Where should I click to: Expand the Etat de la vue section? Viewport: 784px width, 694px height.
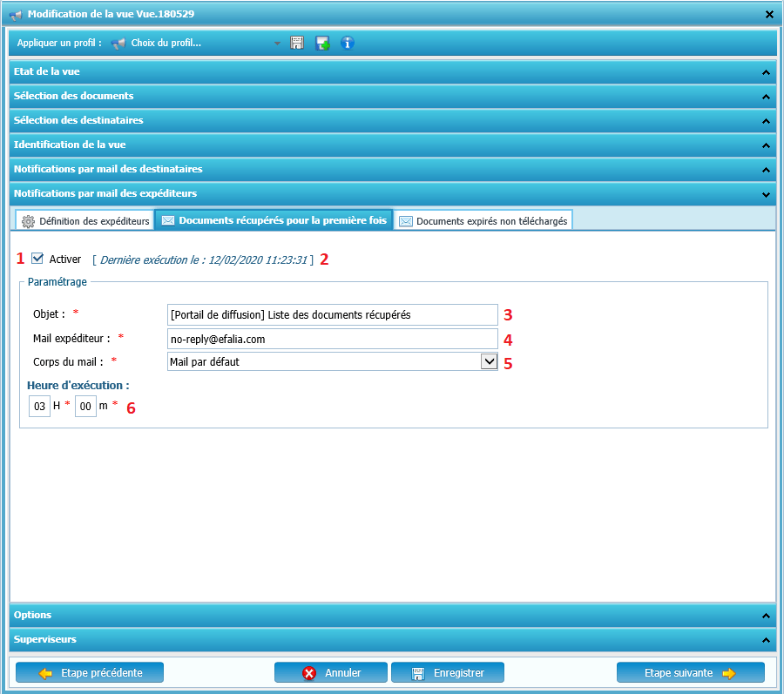[391, 71]
